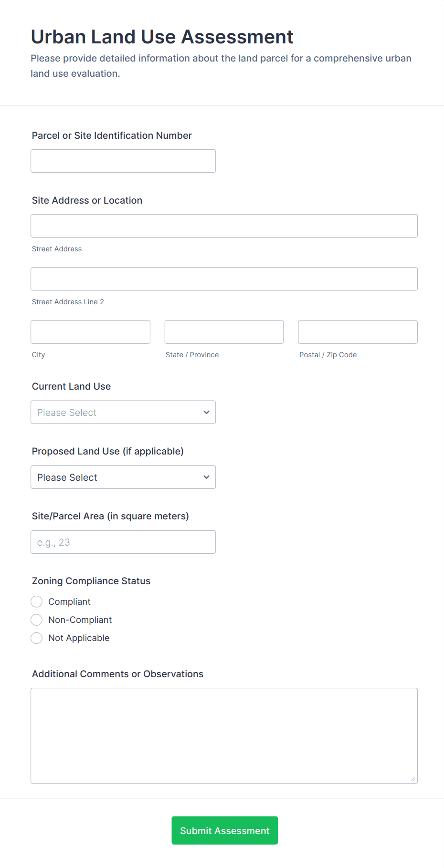Click the Street Address input field
The image size is (444, 868).
[x=224, y=226]
